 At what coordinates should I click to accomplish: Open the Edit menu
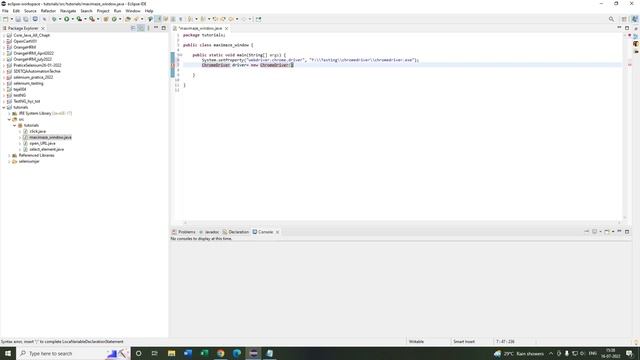pyautogui.click(x=16, y=11)
